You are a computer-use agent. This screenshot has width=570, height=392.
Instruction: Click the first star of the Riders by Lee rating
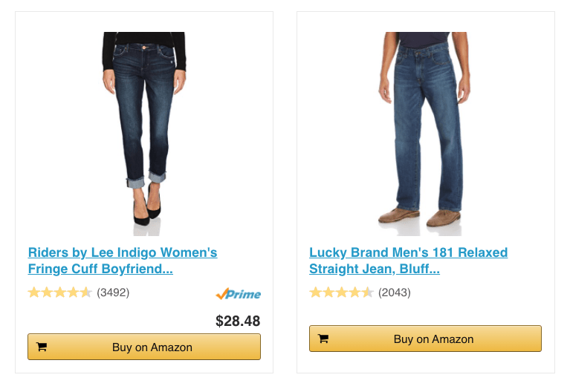(34, 293)
